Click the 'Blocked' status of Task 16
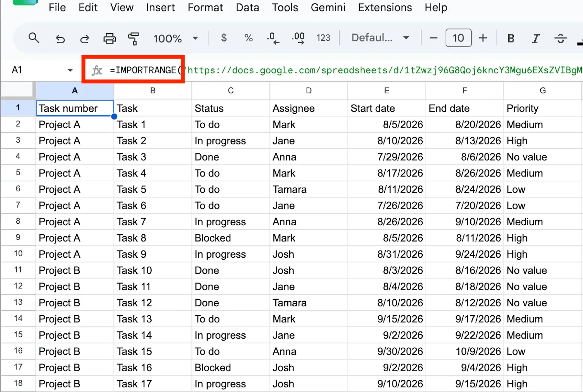The image size is (583, 392). (231, 367)
